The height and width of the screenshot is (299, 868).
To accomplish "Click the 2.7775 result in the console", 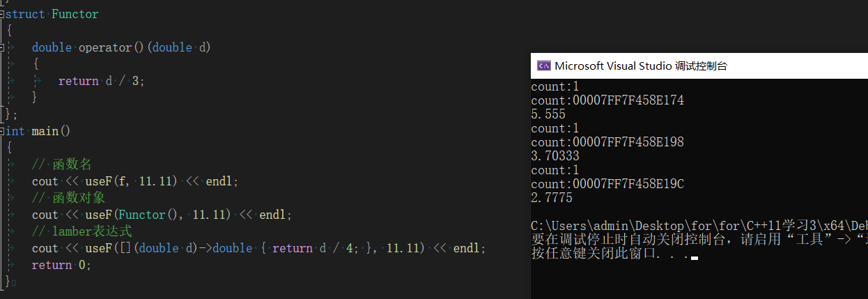I will (x=552, y=198).
